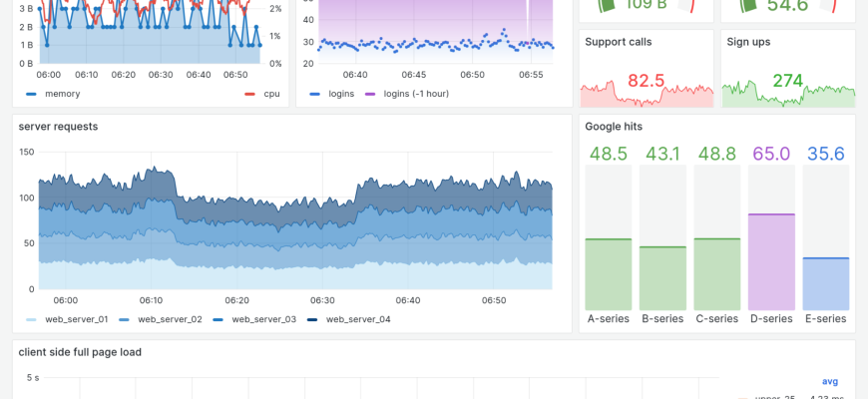This screenshot has width=868, height=399.
Task: Sort legend by the avg column header
Action: (830, 381)
